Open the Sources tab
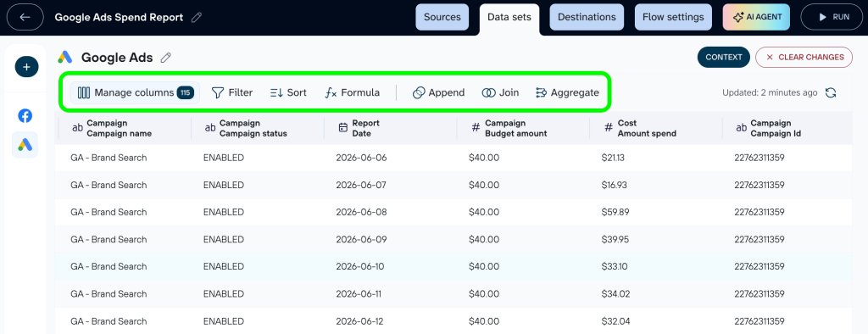This screenshot has height=334, width=868. tap(442, 17)
